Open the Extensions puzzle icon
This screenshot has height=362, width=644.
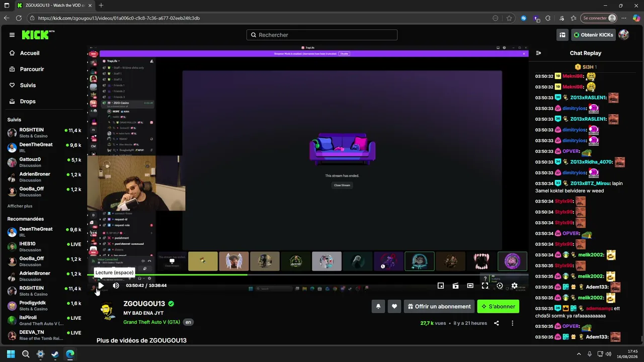coord(548,18)
